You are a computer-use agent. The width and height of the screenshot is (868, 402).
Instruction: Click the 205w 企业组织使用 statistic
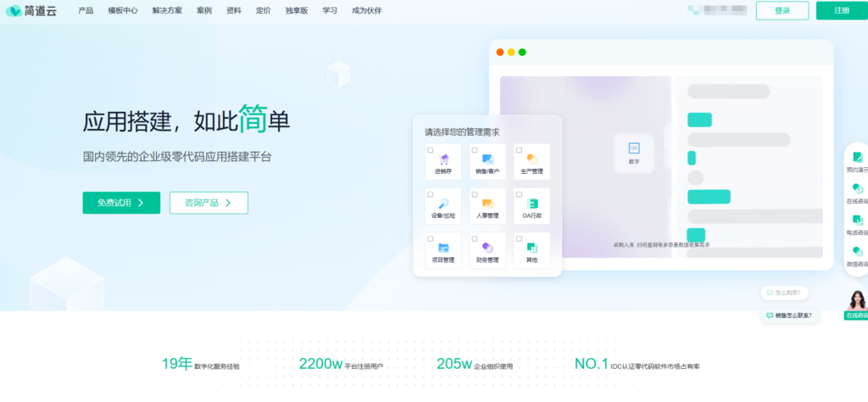coord(475,365)
